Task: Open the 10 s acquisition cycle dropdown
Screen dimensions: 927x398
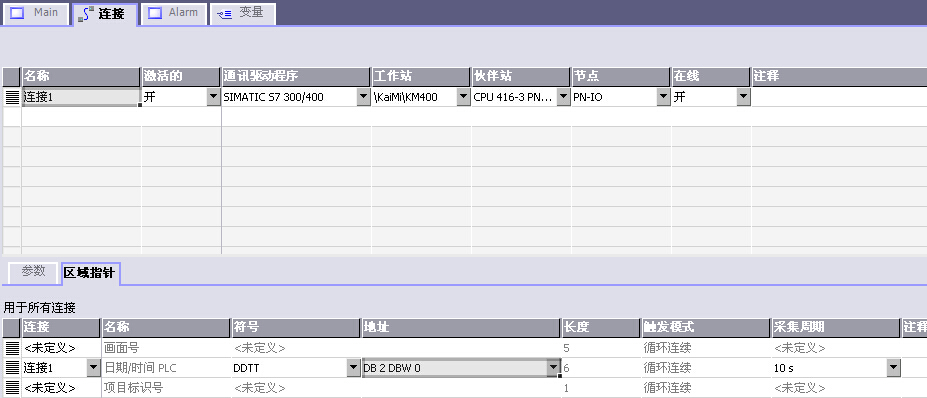Action: 893,368
